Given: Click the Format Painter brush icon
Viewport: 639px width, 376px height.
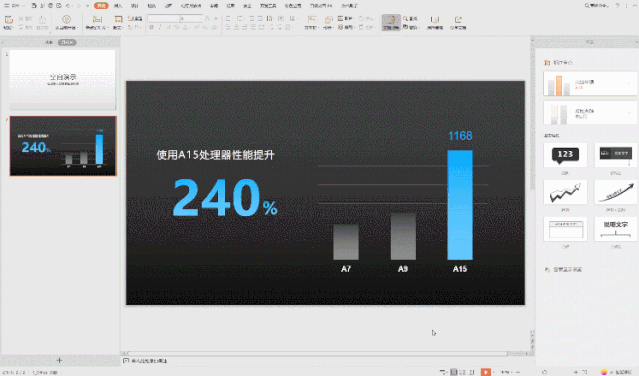Looking at the screenshot, I should point(42,20).
